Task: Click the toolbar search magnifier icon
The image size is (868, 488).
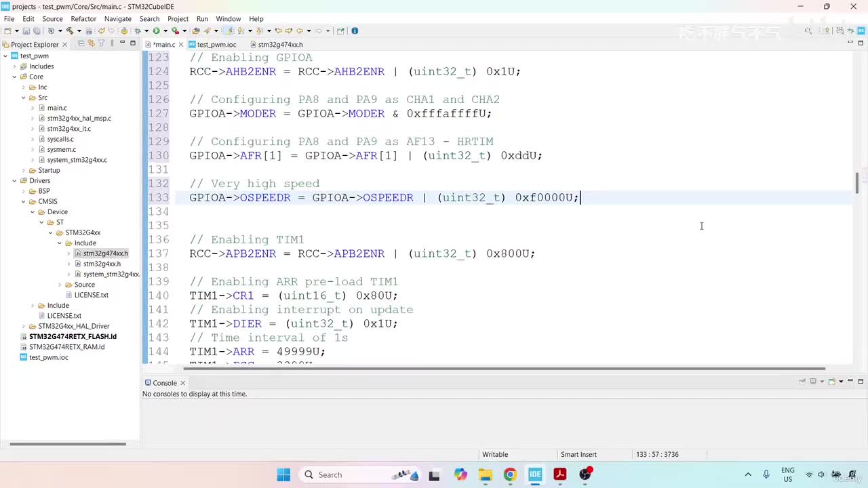Action: click(x=808, y=30)
